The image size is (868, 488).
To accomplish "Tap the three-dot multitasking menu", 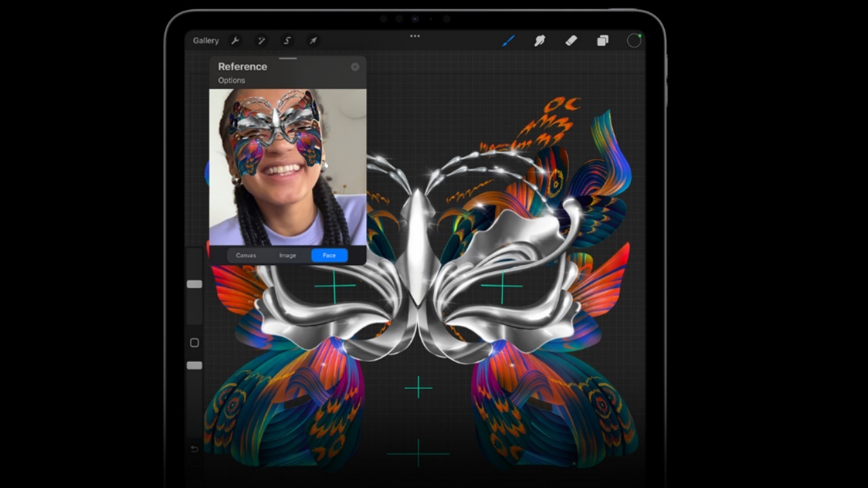I will 415,36.
